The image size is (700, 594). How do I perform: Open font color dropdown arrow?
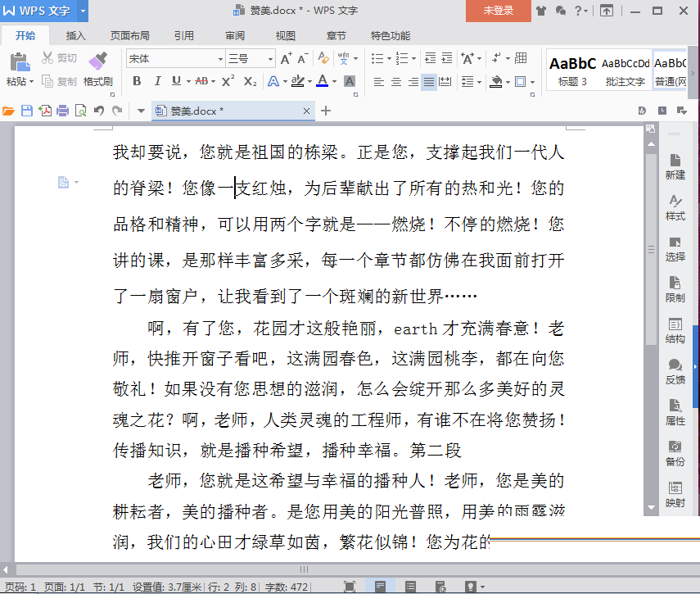[x=334, y=82]
